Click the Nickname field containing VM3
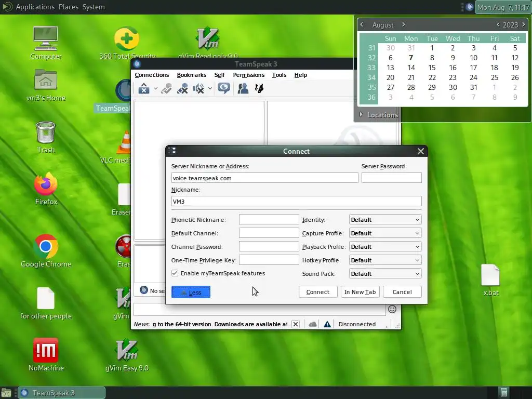The height and width of the screenshot is (399, 532). [x=297, y=201]
